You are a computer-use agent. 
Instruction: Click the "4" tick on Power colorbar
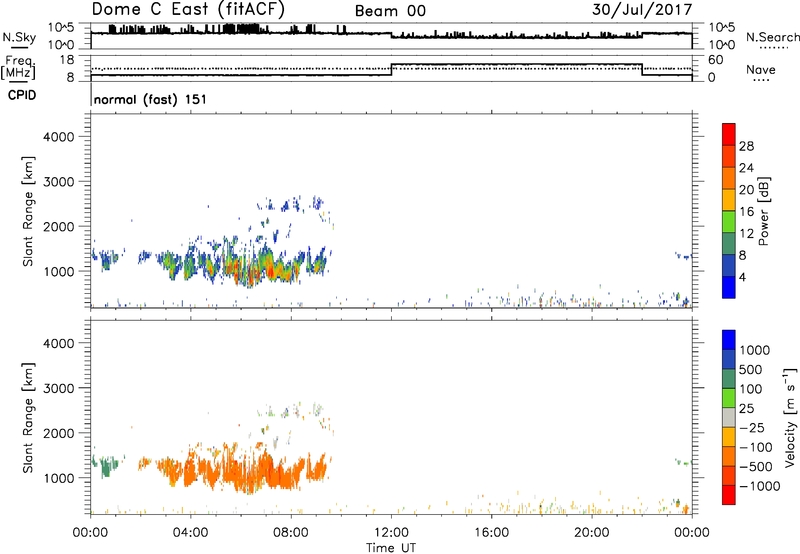[743, 277]
